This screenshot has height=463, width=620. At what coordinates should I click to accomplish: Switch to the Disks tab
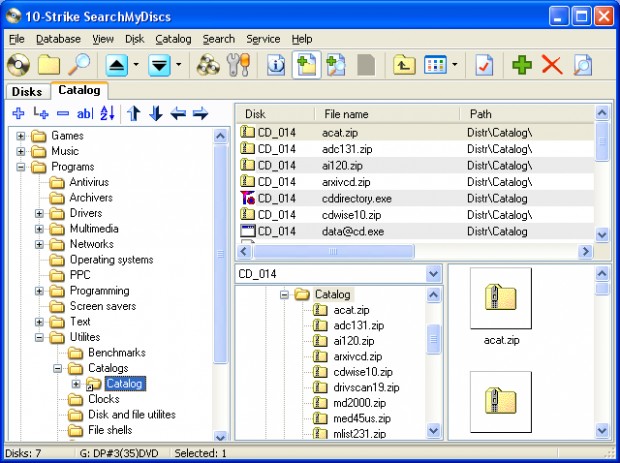[27, 91]
